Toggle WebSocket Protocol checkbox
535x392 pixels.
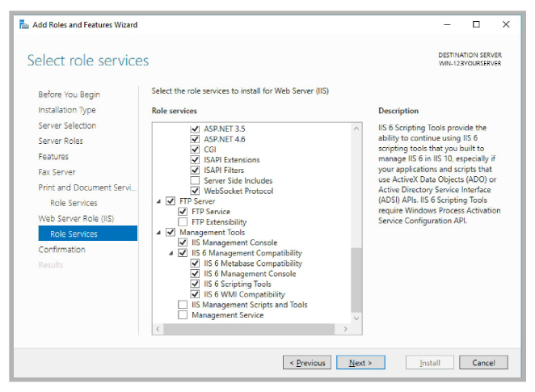(x=195, y=191)
